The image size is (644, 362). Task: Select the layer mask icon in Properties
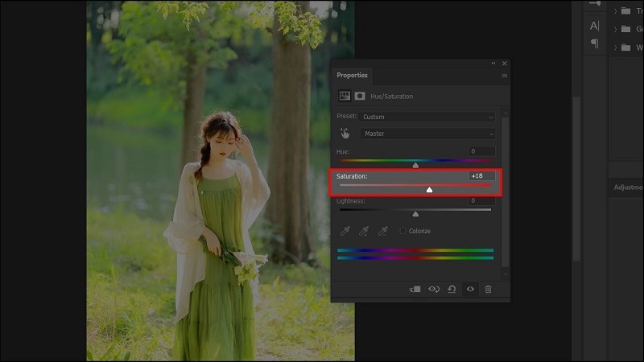(x=360, y=96)
